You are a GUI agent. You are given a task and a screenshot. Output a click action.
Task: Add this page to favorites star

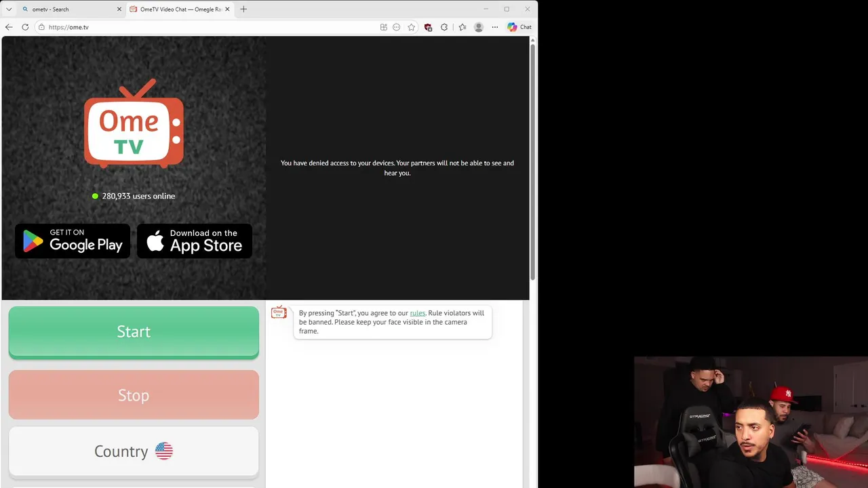[x=411, y=27]
